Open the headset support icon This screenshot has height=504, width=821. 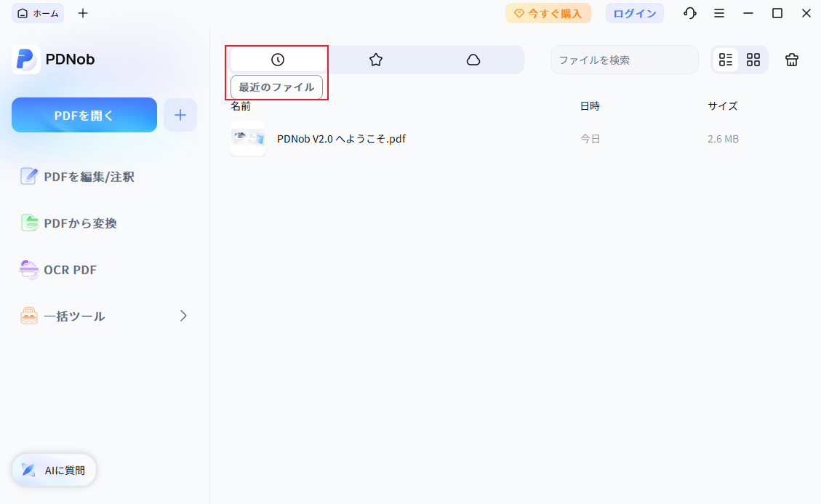690,13
